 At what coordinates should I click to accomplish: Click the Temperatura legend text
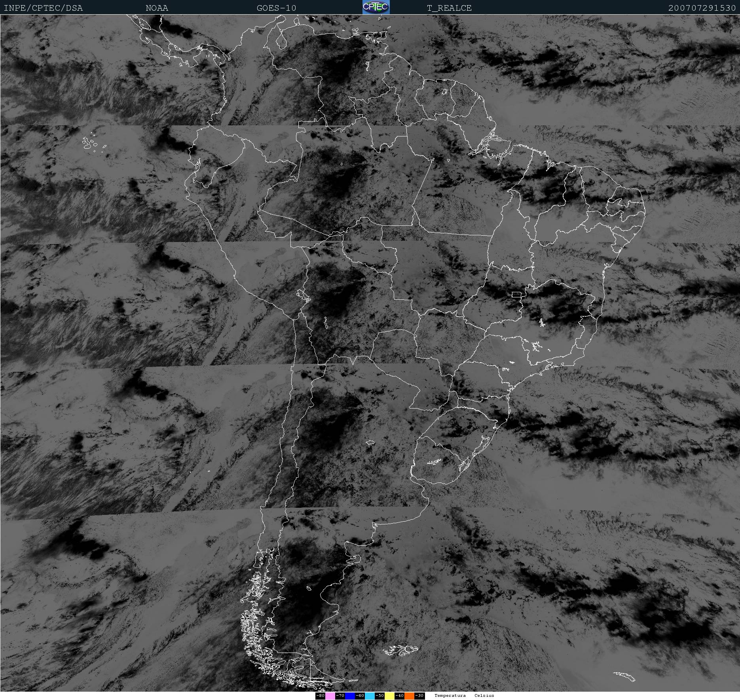(450, 696)
